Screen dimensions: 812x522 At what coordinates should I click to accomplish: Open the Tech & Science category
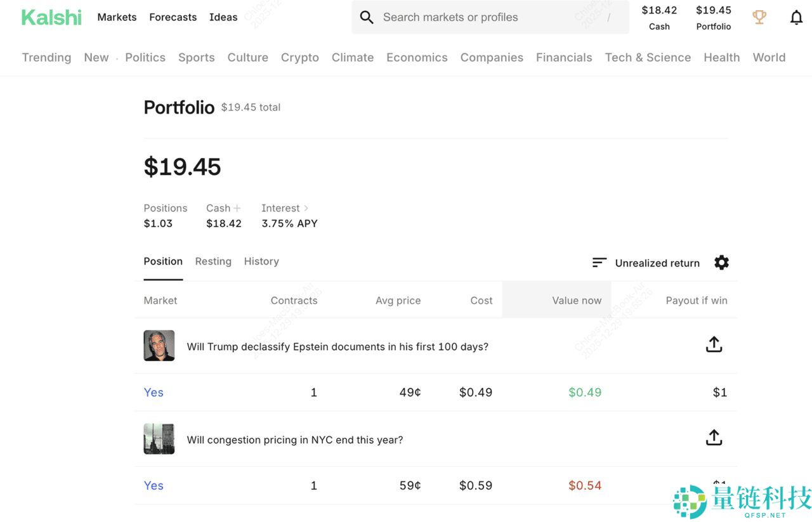click(x=648, y=57)
